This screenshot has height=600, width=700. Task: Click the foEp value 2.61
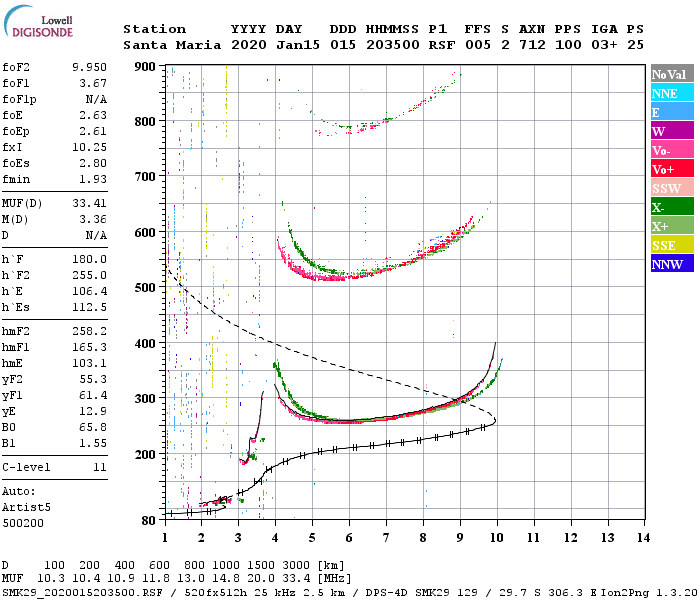click(x=93, y=131)
